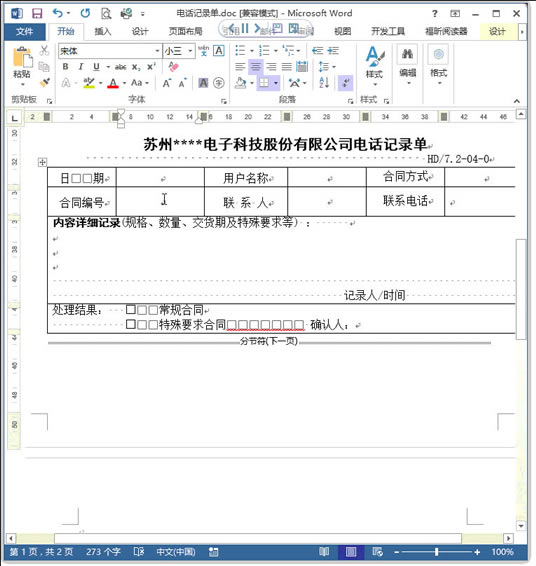Image resolution: width=536 pixels, height=566 pixels.
Task: Open the paragraph dialog launcher
Action: (350, 101)
